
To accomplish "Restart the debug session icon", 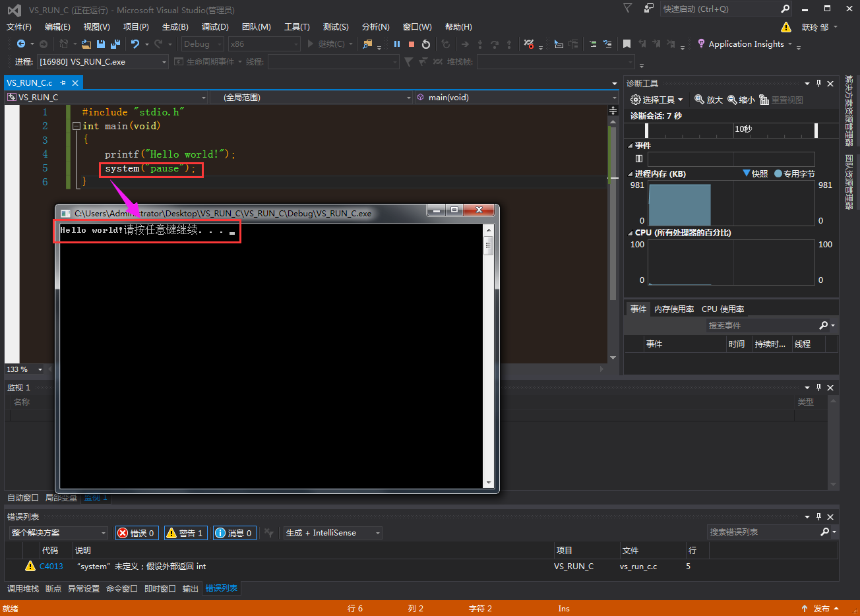I will (x=426, y=44).
